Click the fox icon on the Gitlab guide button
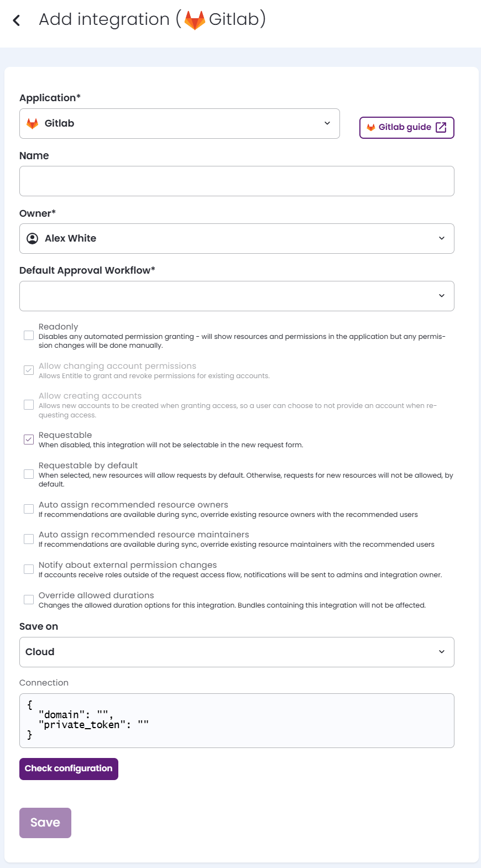481x868 pixels. pyautogui.click(x=370, y=127)
